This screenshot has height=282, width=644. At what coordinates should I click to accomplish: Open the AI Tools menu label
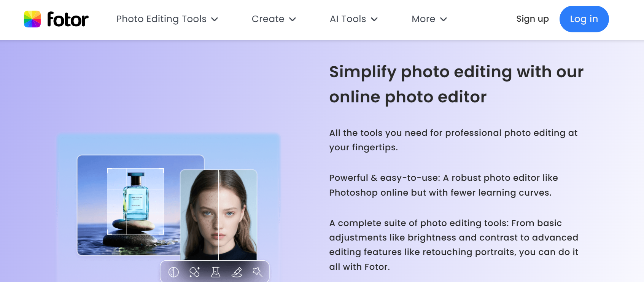348,19
